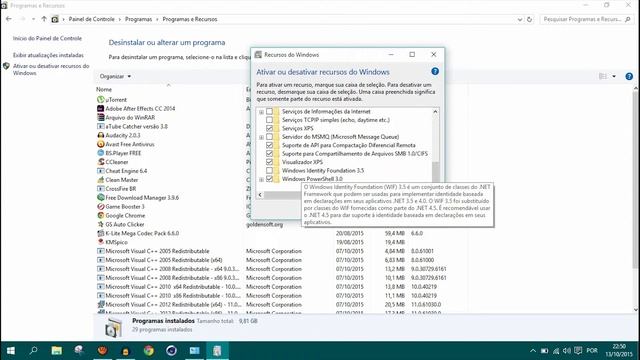Launch Chrome from the taskbar
Image resolution: width=640 pixels, height=360 pixels.
[149, 351]
